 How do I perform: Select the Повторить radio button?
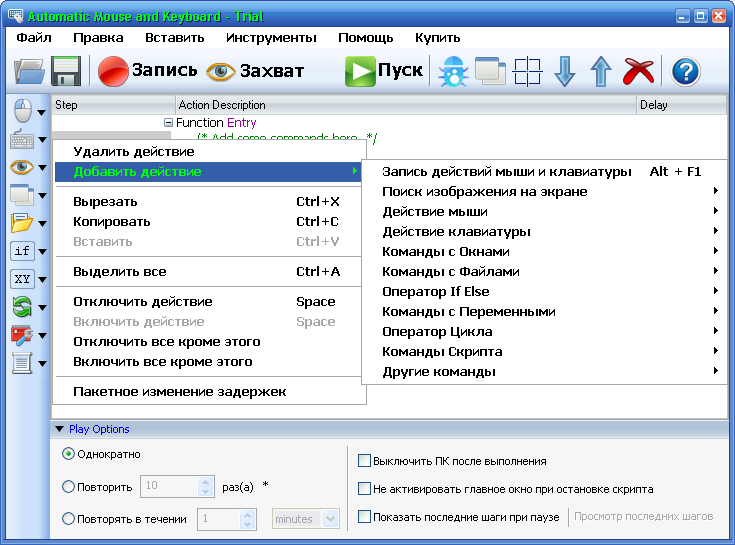[68, 486]
